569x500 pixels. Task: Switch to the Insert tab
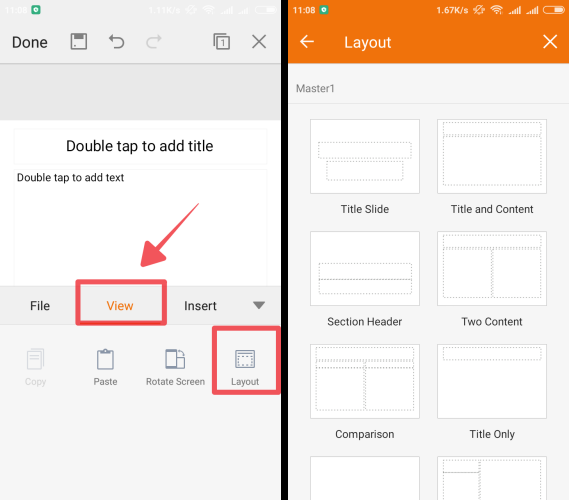(200, 306)
